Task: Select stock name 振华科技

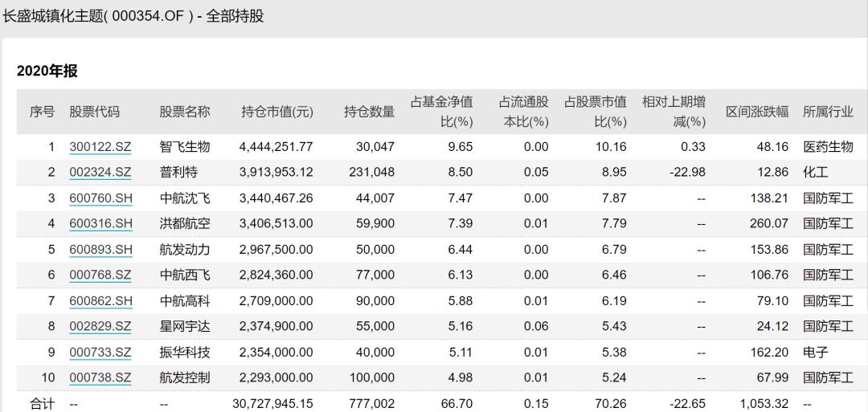Action: [x=185, y=353]
